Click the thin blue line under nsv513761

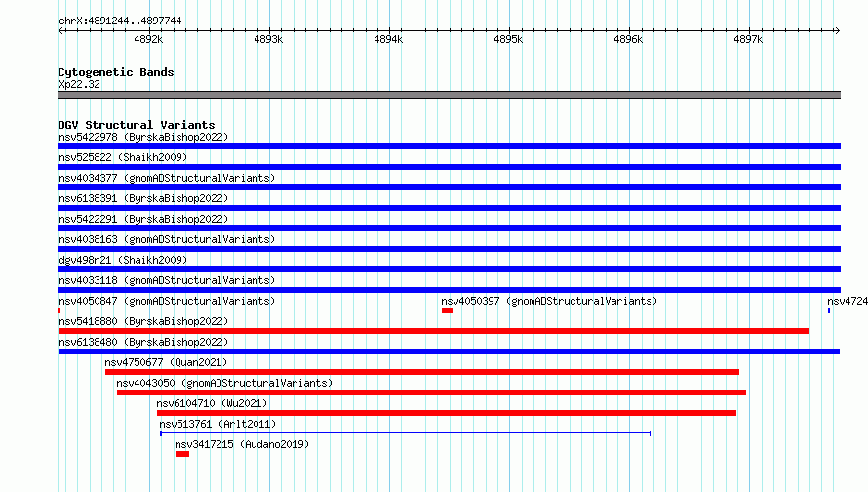point(406,433)
